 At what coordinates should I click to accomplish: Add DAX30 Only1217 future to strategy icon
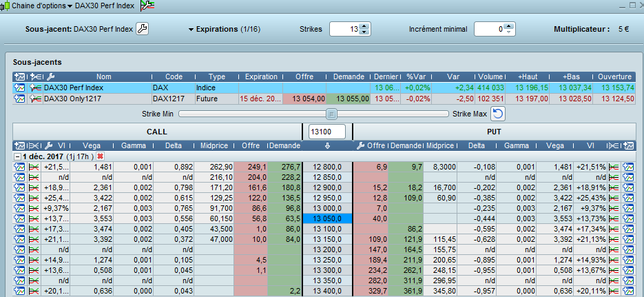point(36,99)
